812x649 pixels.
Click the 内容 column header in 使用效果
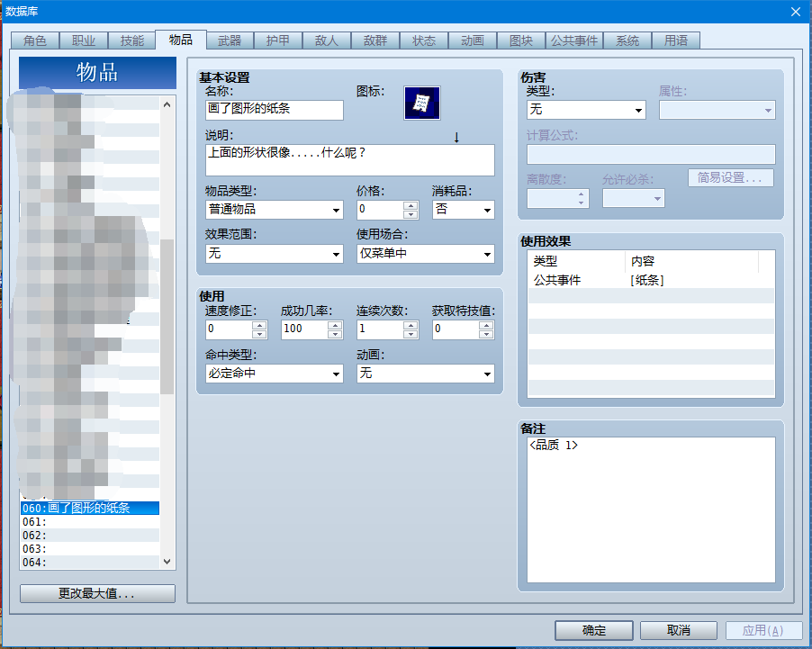coord(692,261)
